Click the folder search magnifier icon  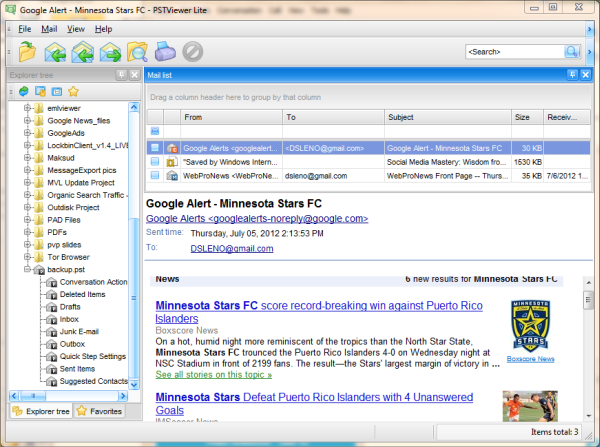tap(137, 51)
